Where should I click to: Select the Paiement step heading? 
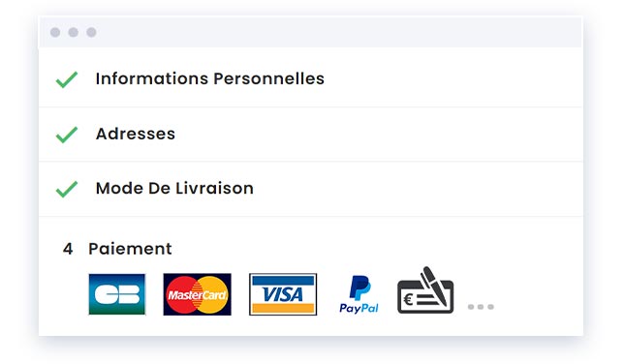(x=130, y=249)
